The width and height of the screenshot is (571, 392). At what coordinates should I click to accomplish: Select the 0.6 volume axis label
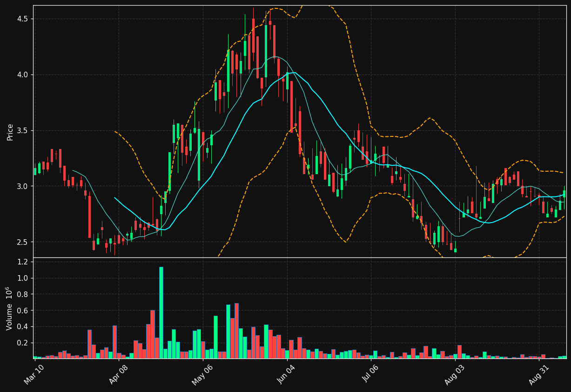click(22, 311)
